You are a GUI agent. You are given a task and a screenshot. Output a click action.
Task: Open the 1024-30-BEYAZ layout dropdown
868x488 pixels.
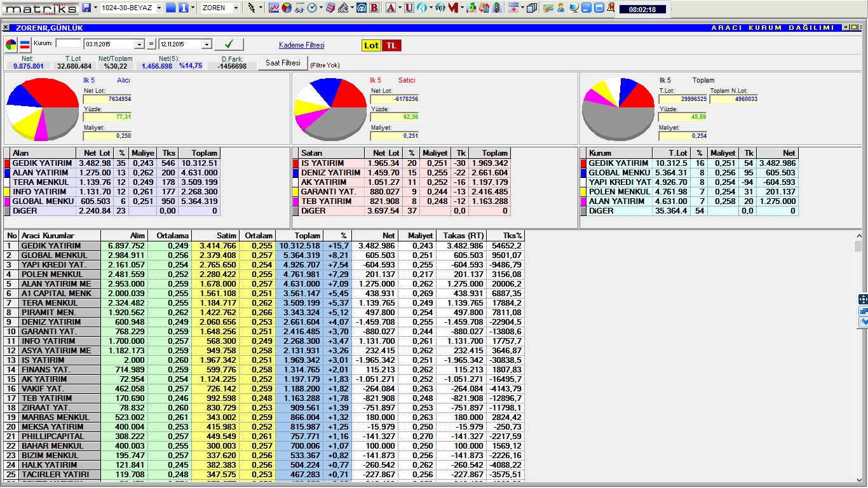coord(158,8)
